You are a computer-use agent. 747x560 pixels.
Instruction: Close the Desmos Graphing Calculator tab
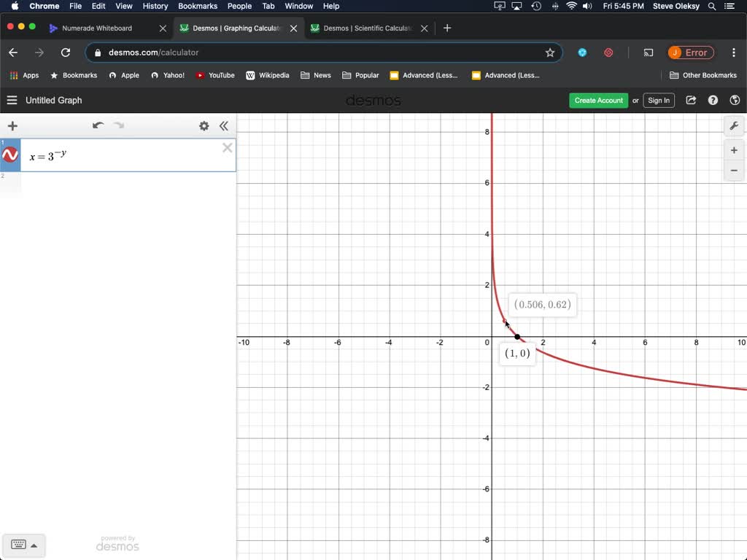293,28
